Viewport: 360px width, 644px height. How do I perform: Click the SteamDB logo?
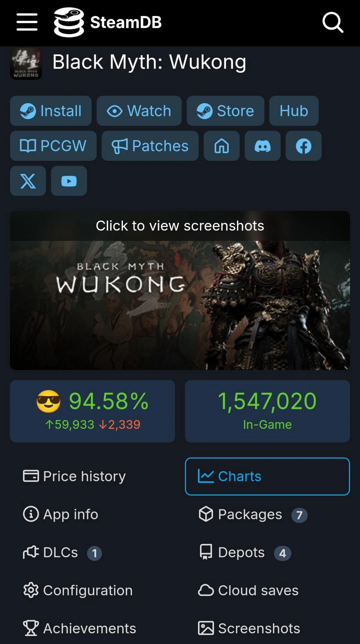[108, 22]
